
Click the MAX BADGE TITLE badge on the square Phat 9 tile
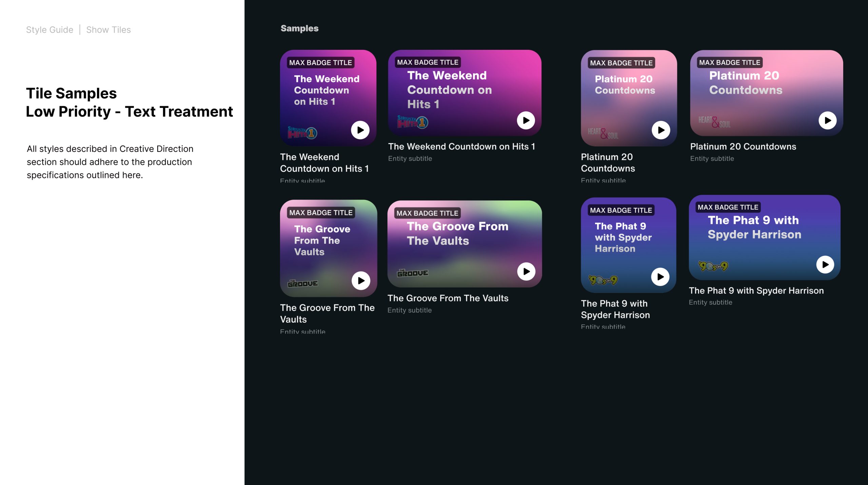point(620,210)
